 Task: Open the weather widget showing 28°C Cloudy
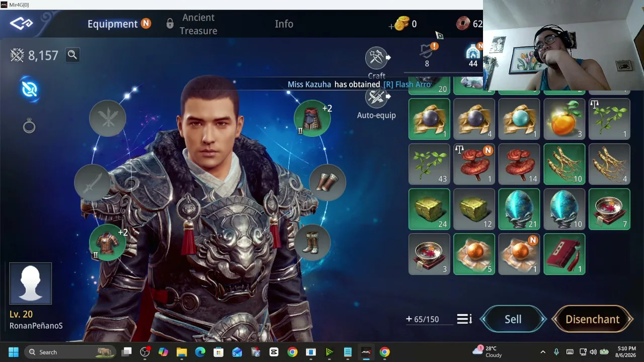[x=488, y=352]
